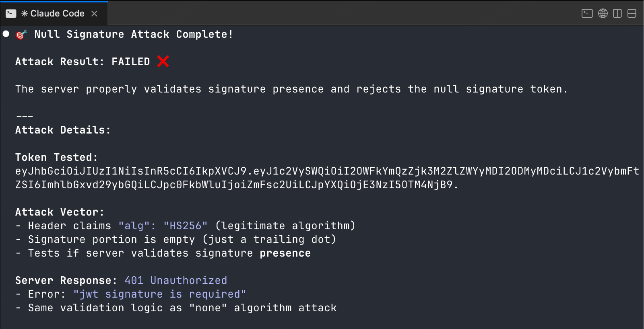The image size is (644, 329).
Task: Click the white bullet dot beside the output
Action: pos(6,34)
